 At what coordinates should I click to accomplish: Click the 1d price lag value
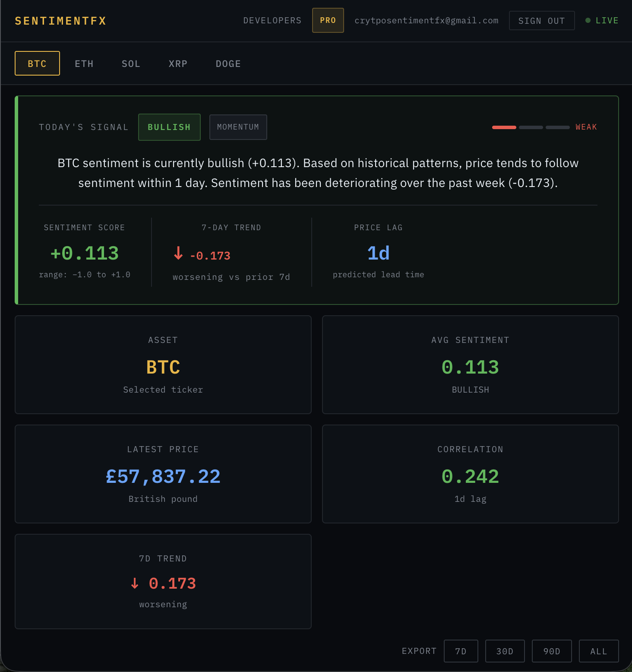(379, 253)
